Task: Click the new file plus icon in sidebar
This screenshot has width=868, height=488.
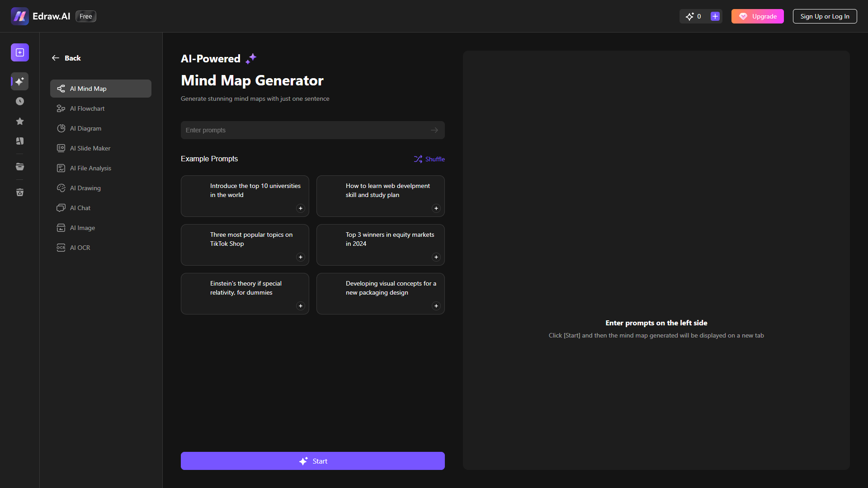Action: coord(20,52)
